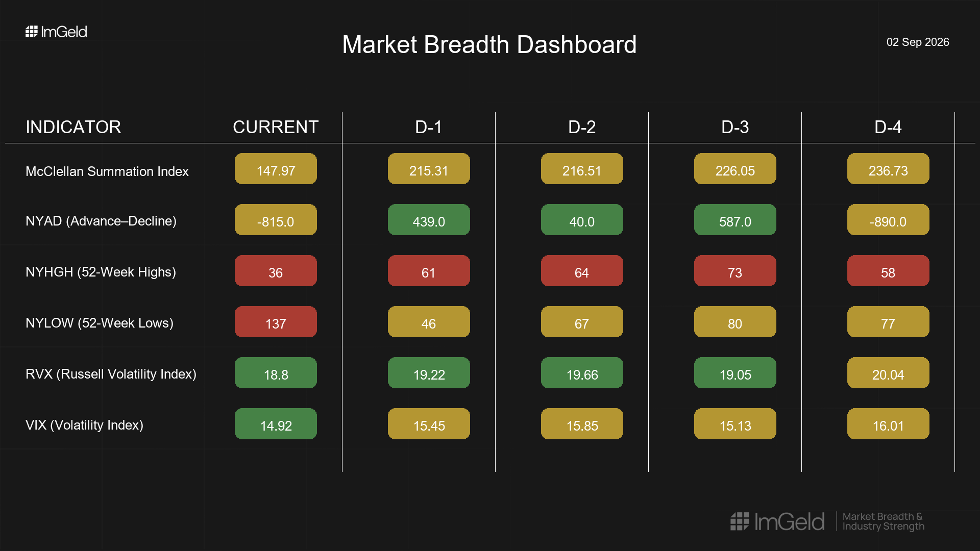Select the D-1 column header
980x551 pixels.
[429, 127]
